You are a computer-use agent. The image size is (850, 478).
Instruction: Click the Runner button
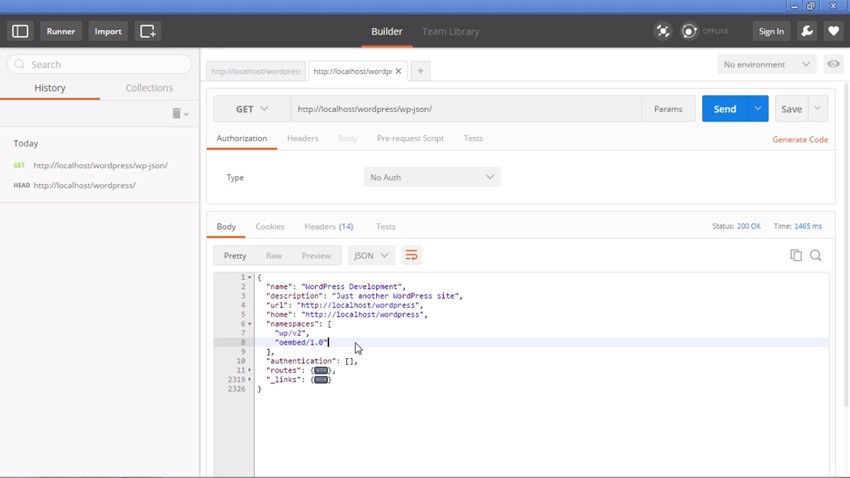coord(61,31)
